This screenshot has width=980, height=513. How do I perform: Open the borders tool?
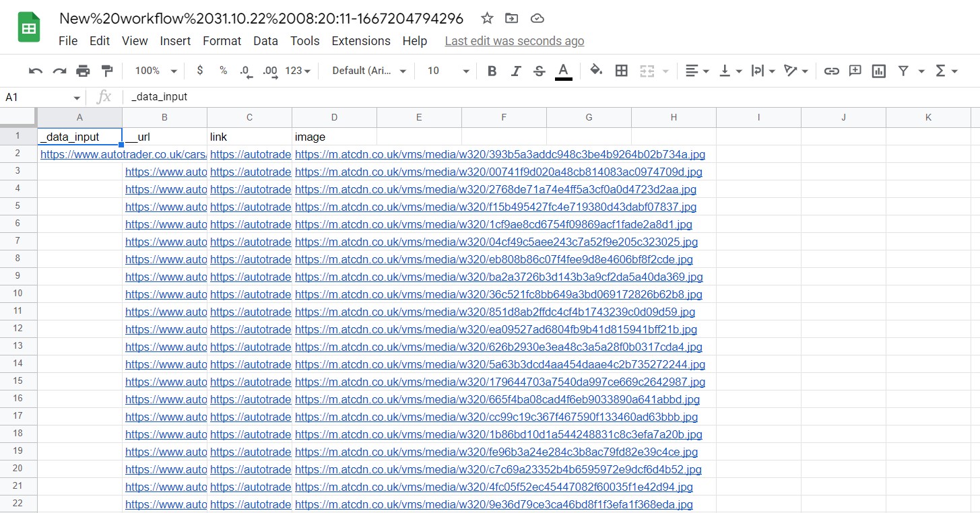pyautogui.click(x=622, y=71)
